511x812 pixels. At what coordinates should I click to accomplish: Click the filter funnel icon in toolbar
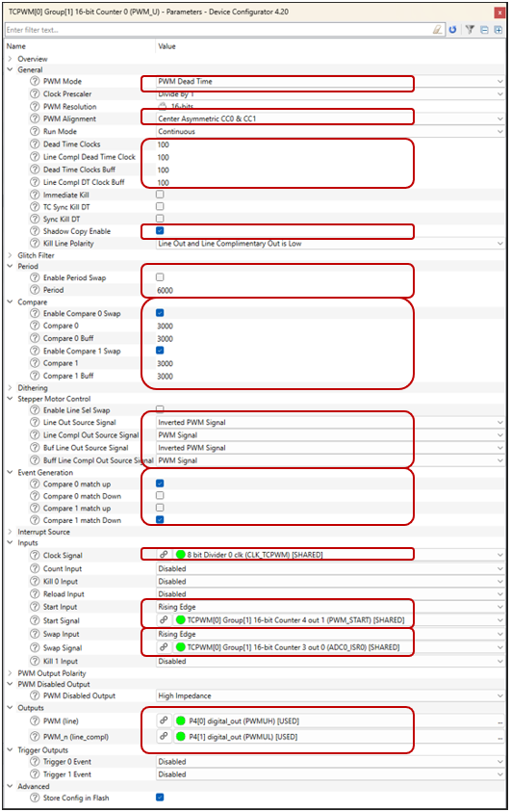[x=470, y=30]
